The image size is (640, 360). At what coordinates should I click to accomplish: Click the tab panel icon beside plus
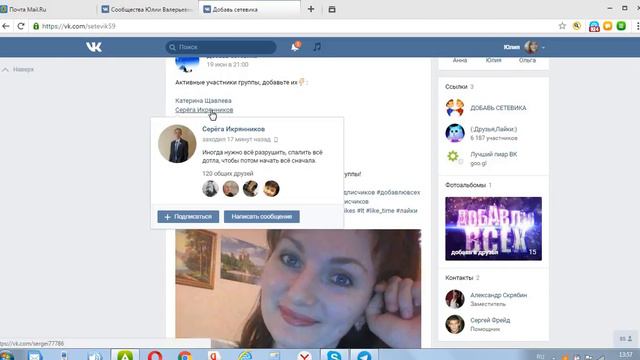tap(332, 9)
